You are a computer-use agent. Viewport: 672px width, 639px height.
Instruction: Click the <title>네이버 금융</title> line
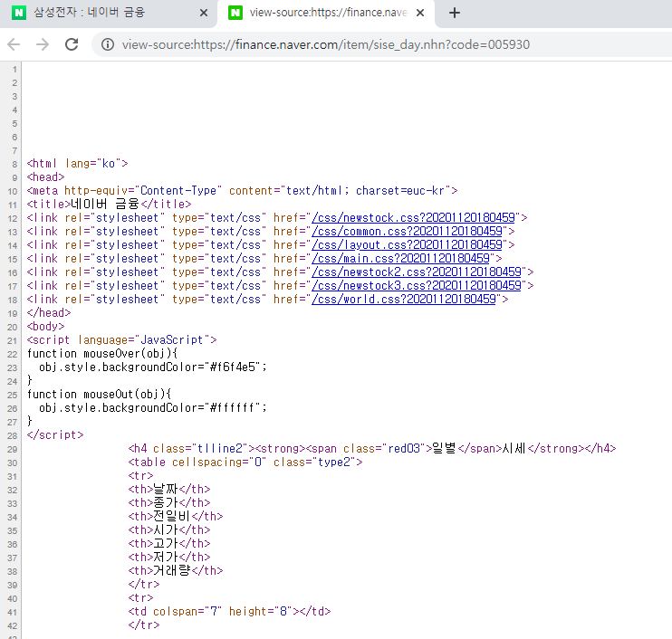pos(109,205)
